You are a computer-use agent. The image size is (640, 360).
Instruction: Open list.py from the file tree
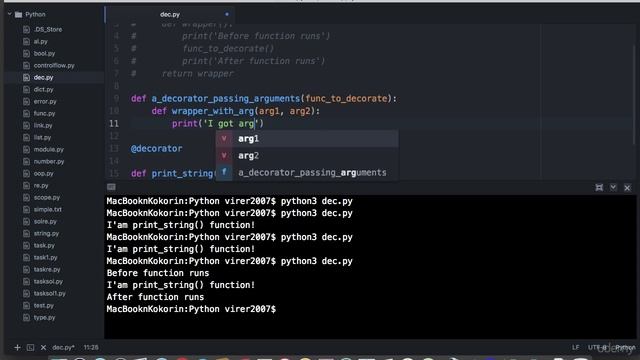(42, 138)
